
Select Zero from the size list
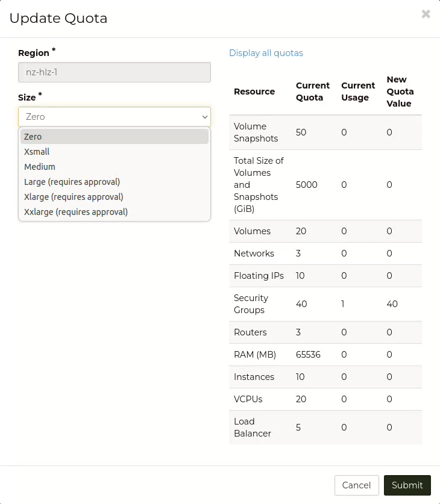33,137
